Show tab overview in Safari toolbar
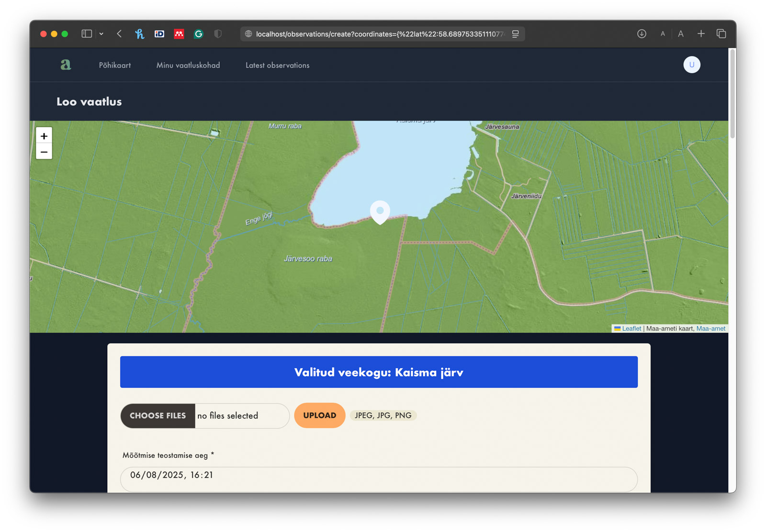This screenshot has width=766, height=532. point(721,33)
